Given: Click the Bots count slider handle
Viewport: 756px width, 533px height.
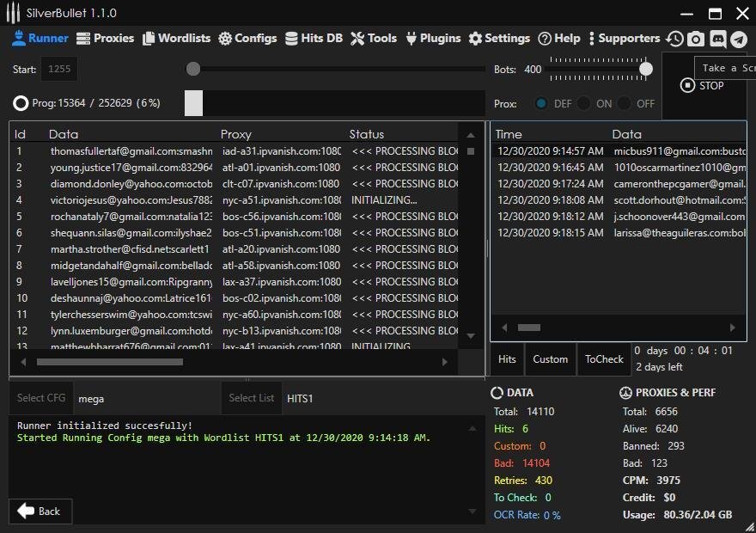Looking at the screenshot, I should point(645,69).
